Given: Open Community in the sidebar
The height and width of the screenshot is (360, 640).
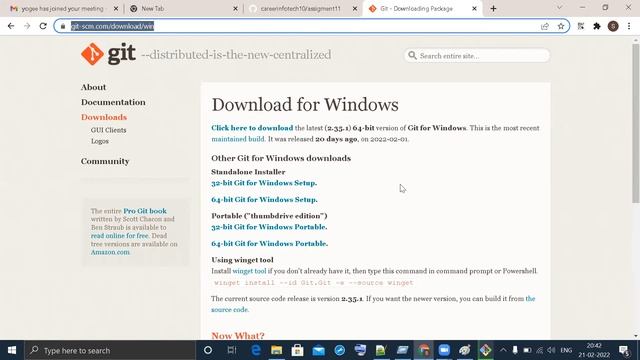Looking at the screenshot, I should (105, 161).
